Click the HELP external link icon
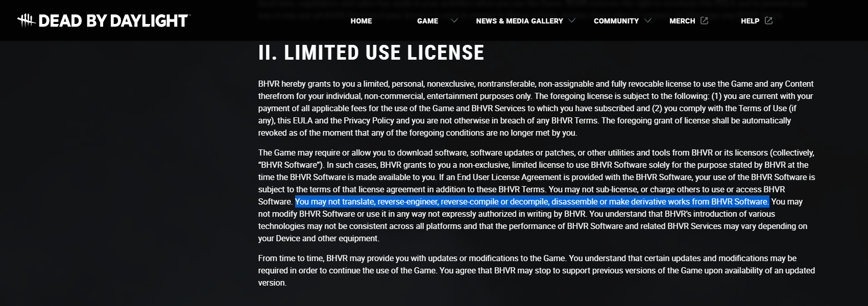This screenshot has height=306, width=868. [768, 20]
